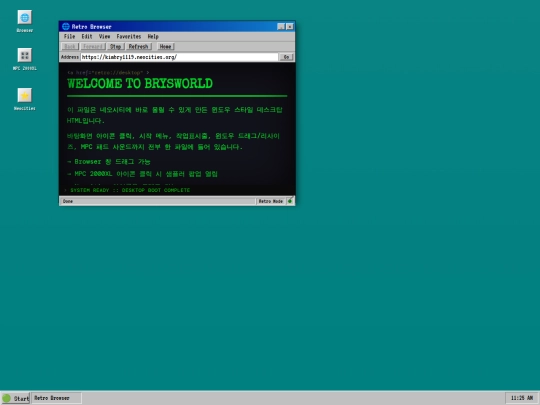Click the Stop toolbar button
Screen dimensions: 540x405
pyautogui.click(x=115, y=46)
